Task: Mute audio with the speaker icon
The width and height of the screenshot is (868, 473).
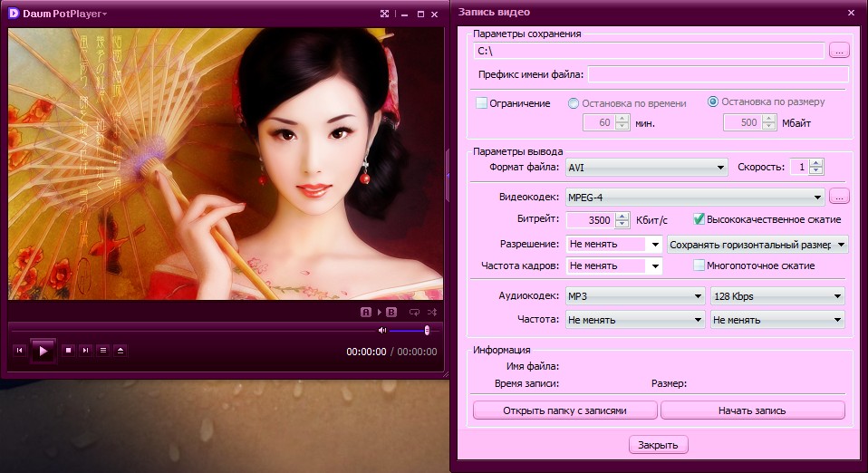Action: (x=382, y=330)
